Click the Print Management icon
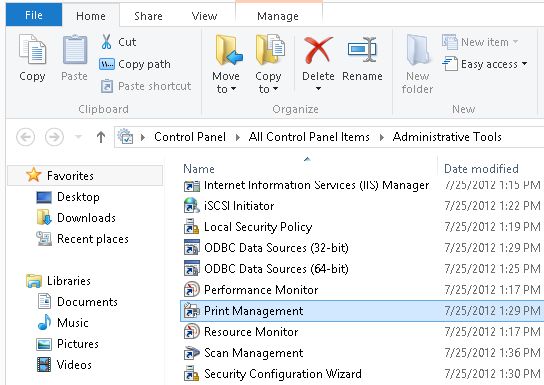 pos(192,310)
